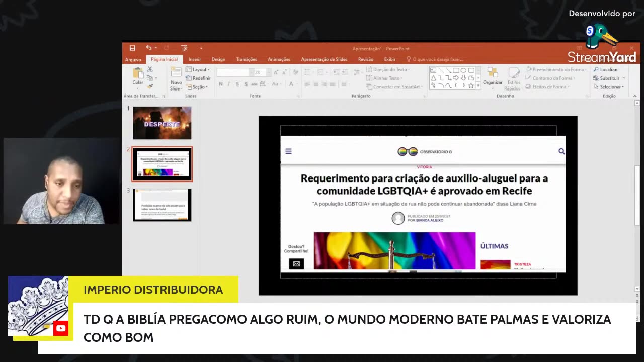
Task: Click the Redefinir button
Action: pos(198,78)
